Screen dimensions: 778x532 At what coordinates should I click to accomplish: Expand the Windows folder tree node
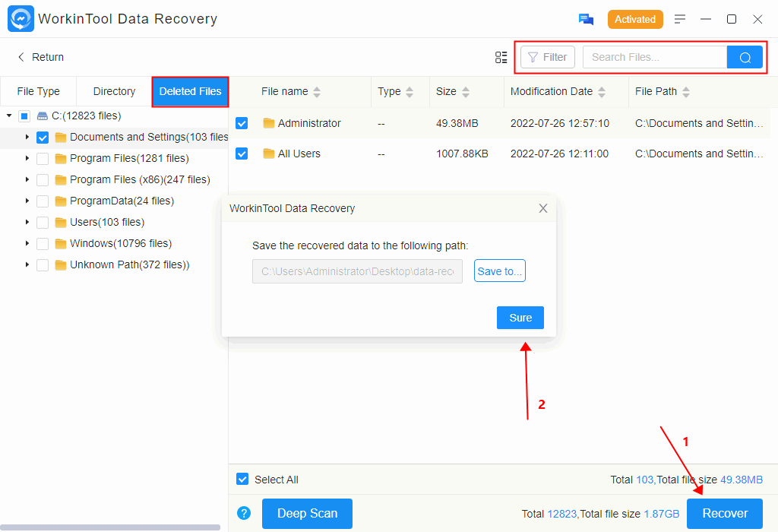coord(27,244)
